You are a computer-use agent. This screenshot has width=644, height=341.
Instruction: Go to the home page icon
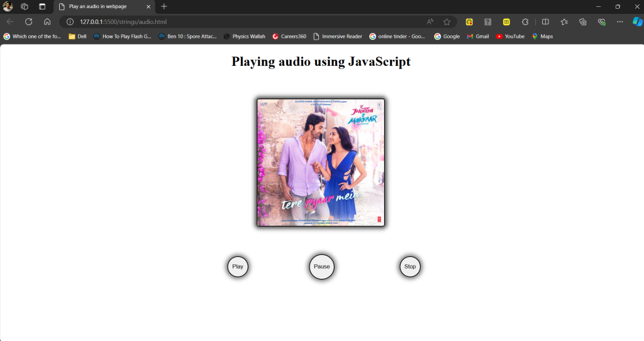click(47, 22)
